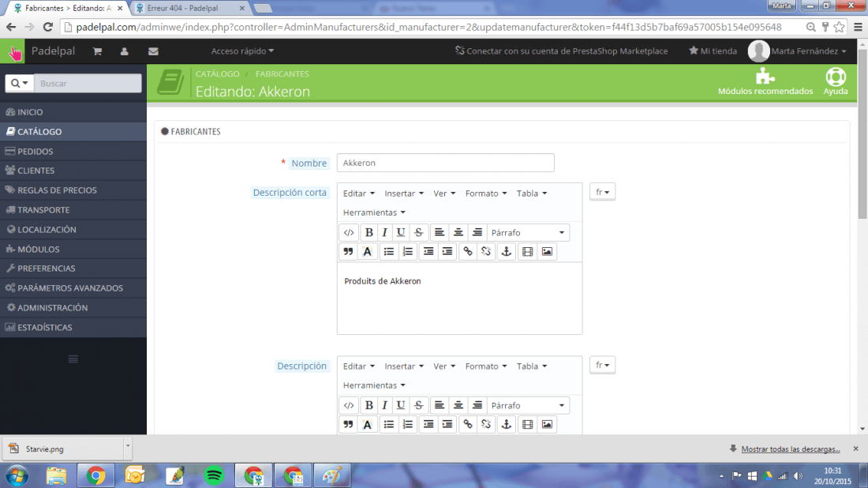Open Insertar menu in Descripción corta editor

click(x=404, y=193)
